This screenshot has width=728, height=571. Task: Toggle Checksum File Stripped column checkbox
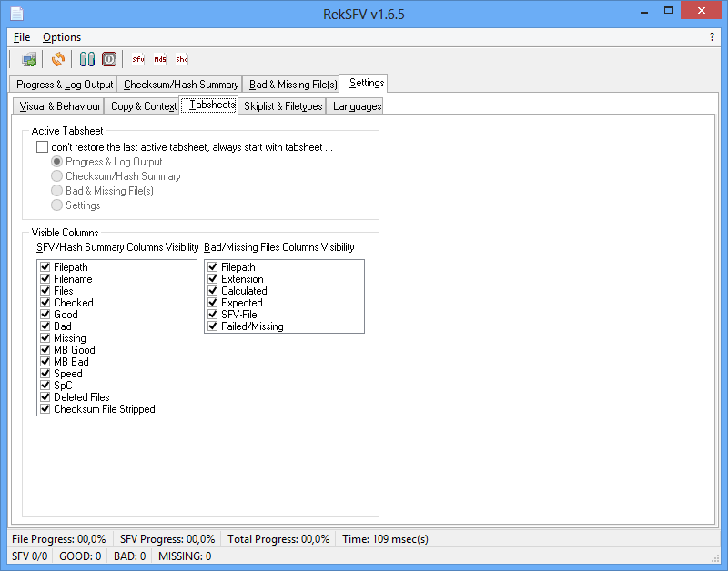45,408
